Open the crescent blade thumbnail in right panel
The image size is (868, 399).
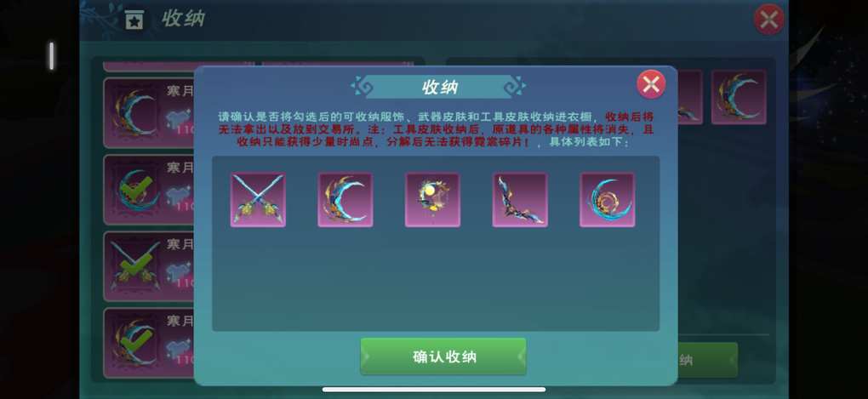click(x=739, y=97)
